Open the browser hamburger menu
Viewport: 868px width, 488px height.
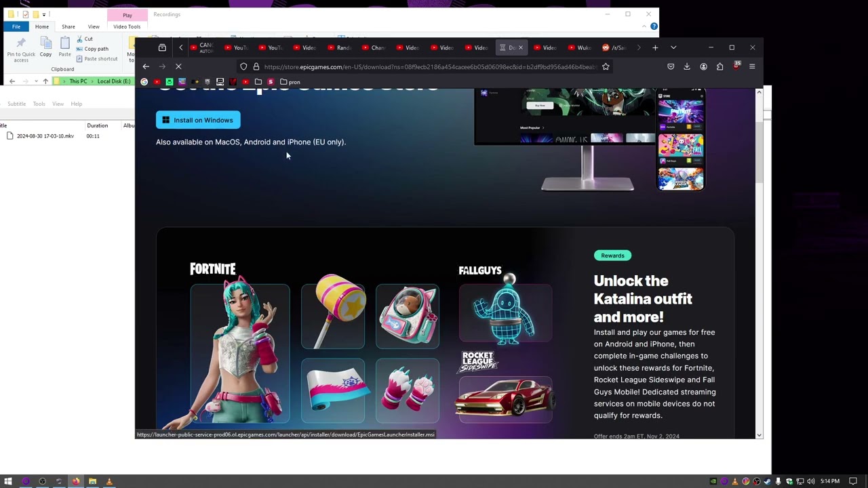pyautogui.click(x=752, y=66)
